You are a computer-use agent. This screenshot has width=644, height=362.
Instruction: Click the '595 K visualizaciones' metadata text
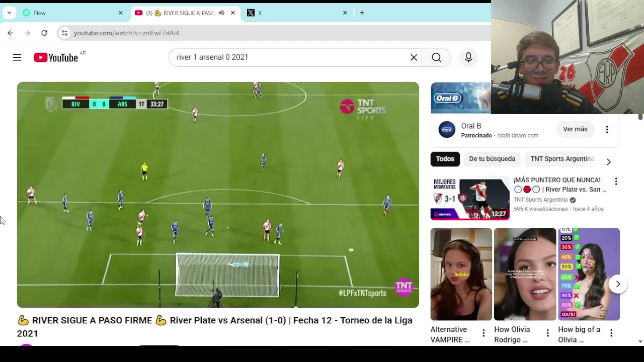click(x=541, y=209)
